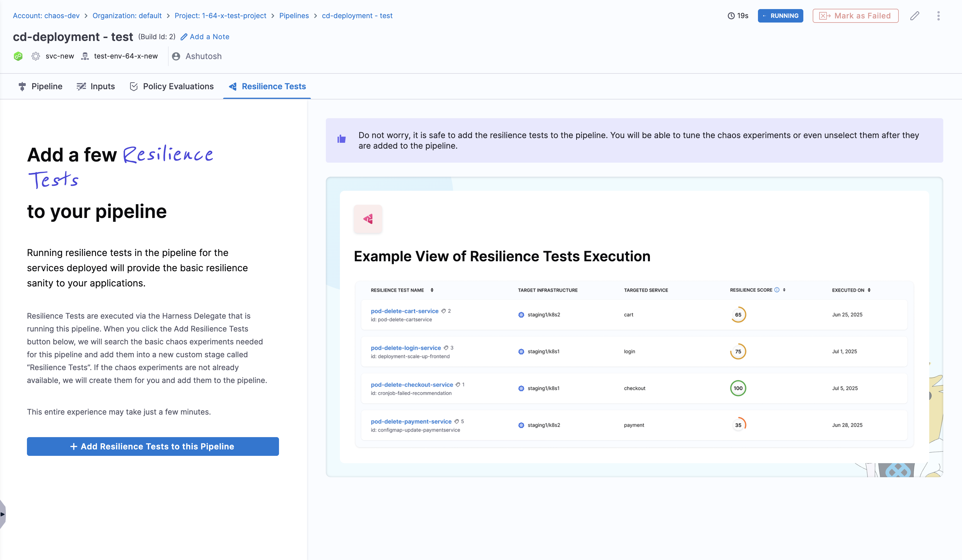Viewport: 962px width, 560px height.
Task: Switch to the Policy Evaluations tab
Action: [178, 86]
